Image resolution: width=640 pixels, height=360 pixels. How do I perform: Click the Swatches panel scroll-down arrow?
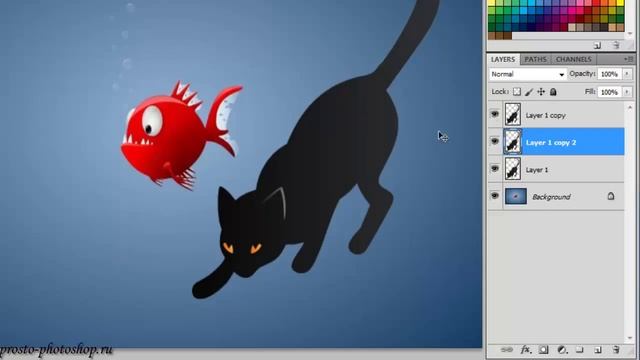(x=630, y=34)
